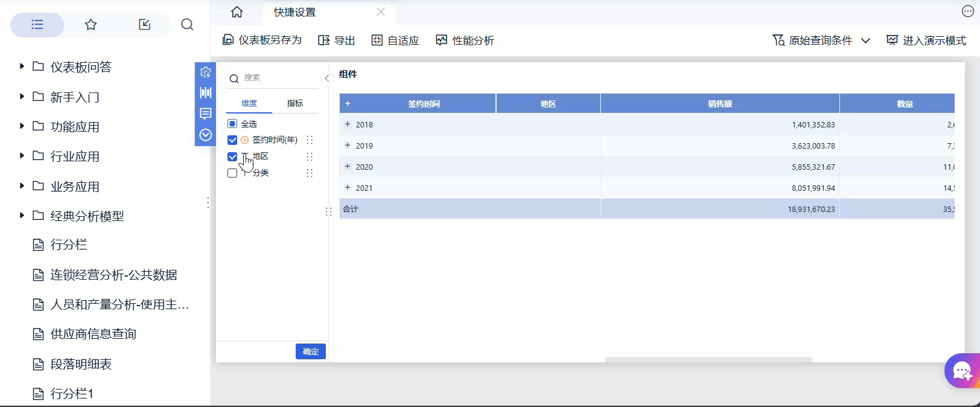
Task: Open the 人员和产量分析 report
Action: [x=111, y=304]
